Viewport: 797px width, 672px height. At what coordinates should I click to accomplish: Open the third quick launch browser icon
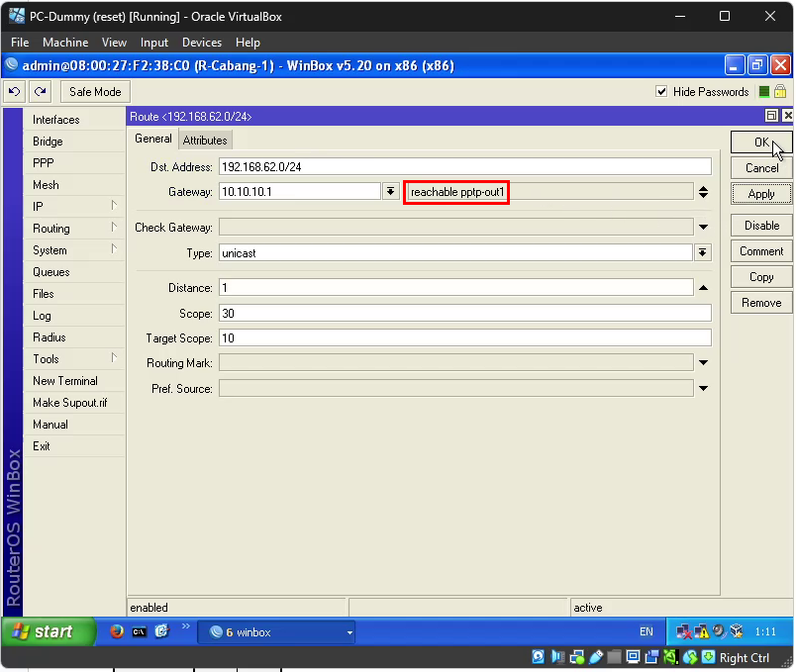tap(161, 631)
